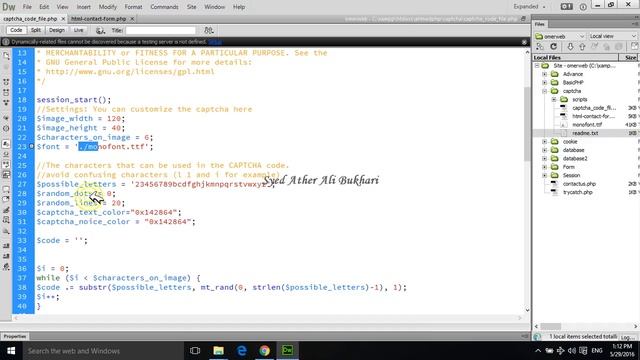640x360 pixels.
Task: Click the Recent Snippets icon
Action: point(6,220)
